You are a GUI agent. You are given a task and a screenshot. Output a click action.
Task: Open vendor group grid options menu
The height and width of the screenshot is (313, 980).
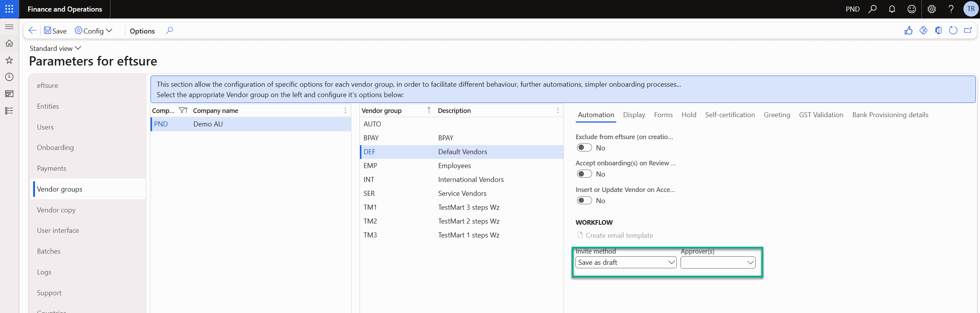click(x=558, y=111)
